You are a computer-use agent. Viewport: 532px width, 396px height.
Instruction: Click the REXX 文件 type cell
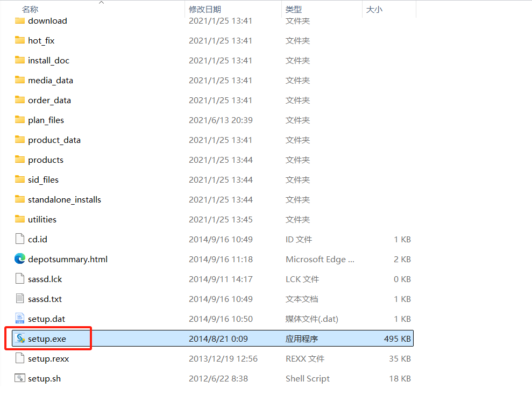(x=304, y=359)
